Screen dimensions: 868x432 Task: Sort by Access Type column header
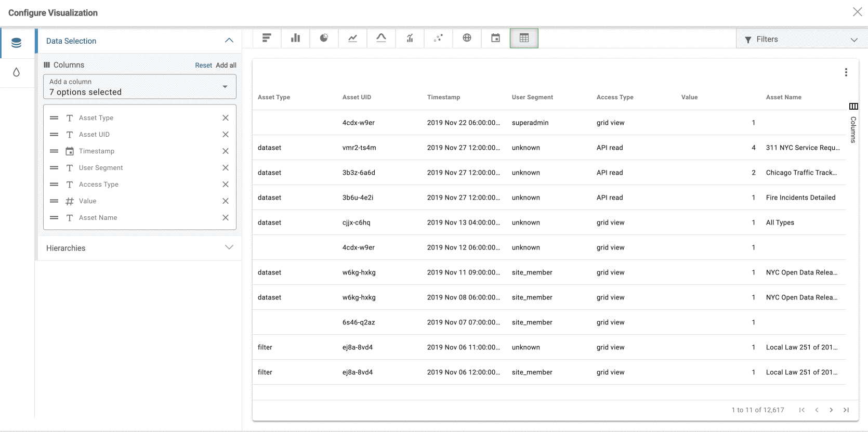tap(615, 97)
